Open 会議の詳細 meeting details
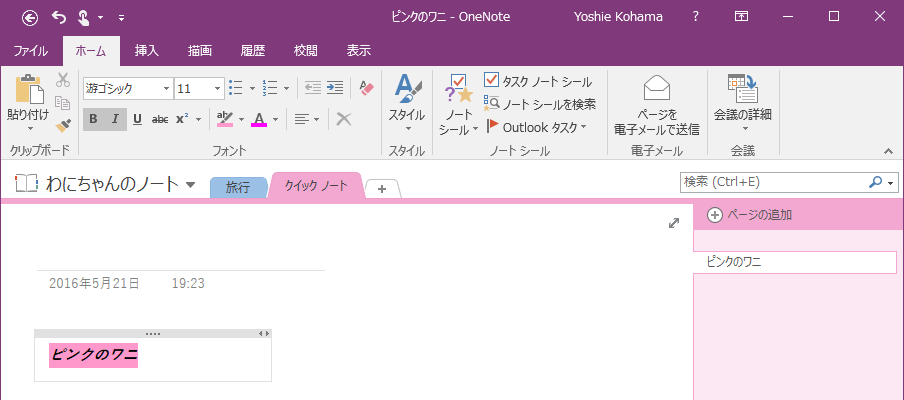This screenshot has height=400, width=904. pyautogui.click(x=743, y=104)
